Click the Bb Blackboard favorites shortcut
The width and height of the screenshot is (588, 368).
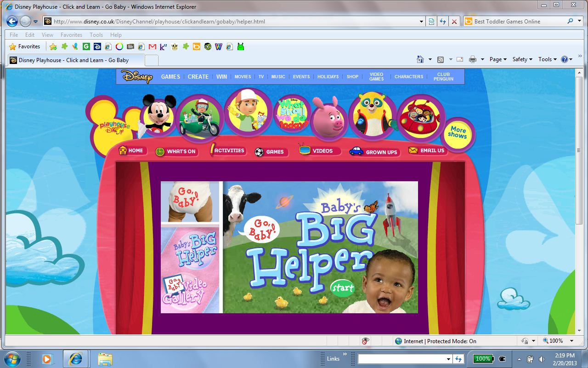click(x=130, y=46)
